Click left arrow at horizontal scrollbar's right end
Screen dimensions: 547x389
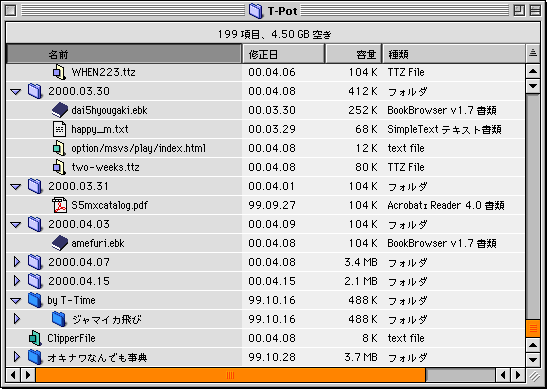click(503, 375)
